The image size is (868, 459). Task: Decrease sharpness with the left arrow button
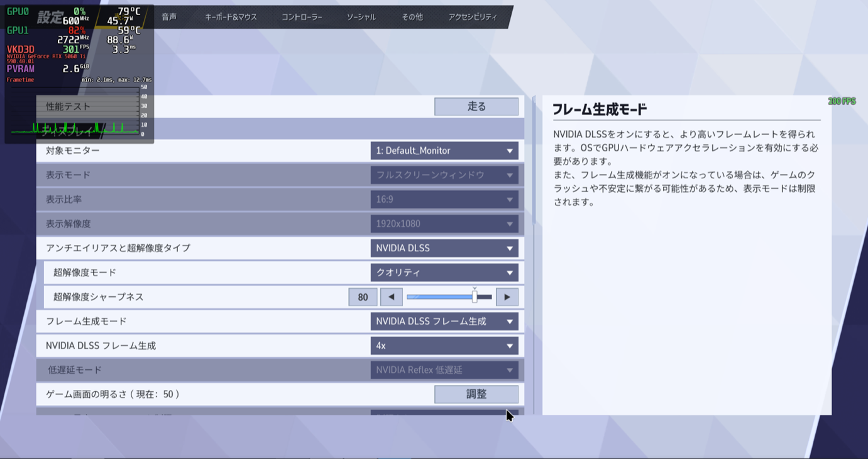click(391, 297)
